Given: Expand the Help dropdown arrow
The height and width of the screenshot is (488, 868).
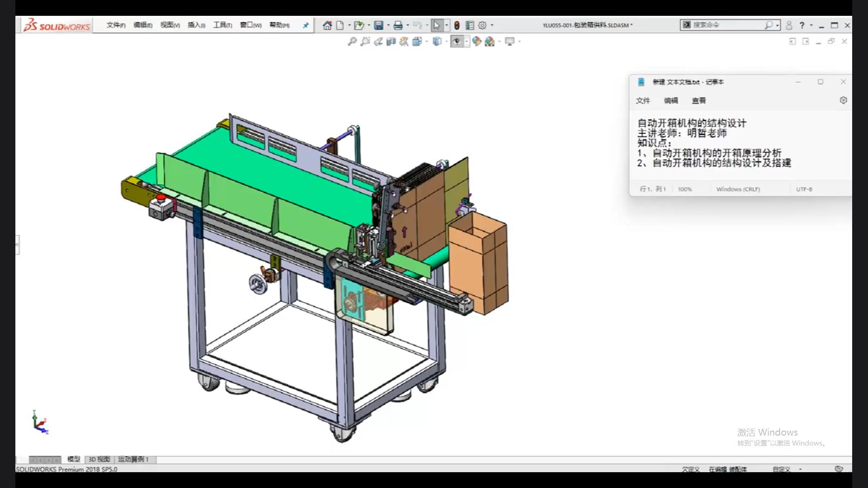Looking at the screenshot, I should point(811,25).
